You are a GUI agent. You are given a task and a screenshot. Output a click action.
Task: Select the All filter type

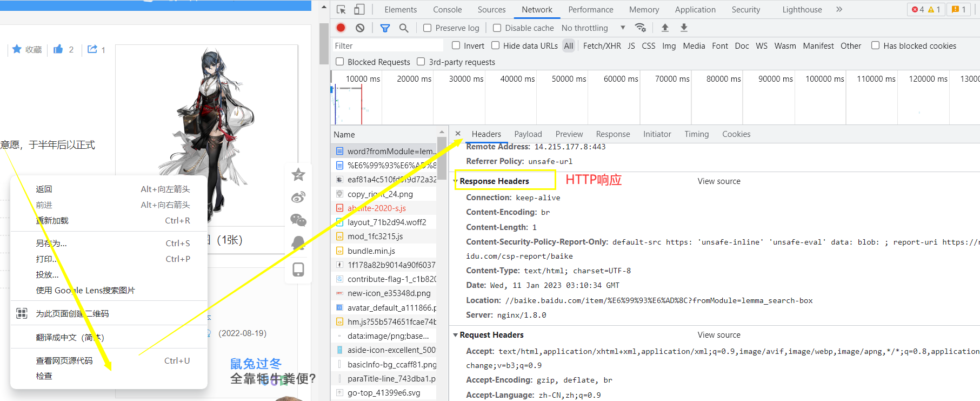[x=569, y=46]
